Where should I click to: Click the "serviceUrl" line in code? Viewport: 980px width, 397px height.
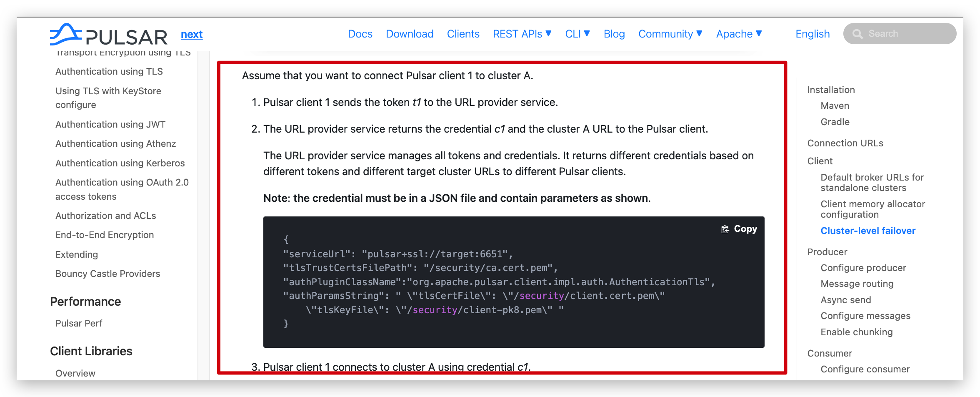point(398,254)
